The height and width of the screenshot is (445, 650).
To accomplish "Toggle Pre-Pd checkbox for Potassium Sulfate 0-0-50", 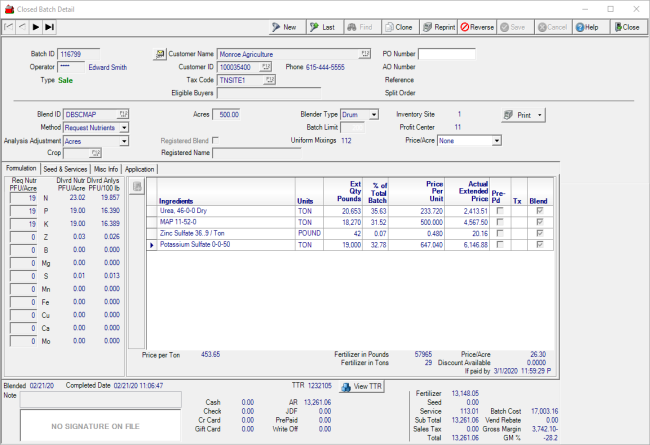I will point(501,244).
